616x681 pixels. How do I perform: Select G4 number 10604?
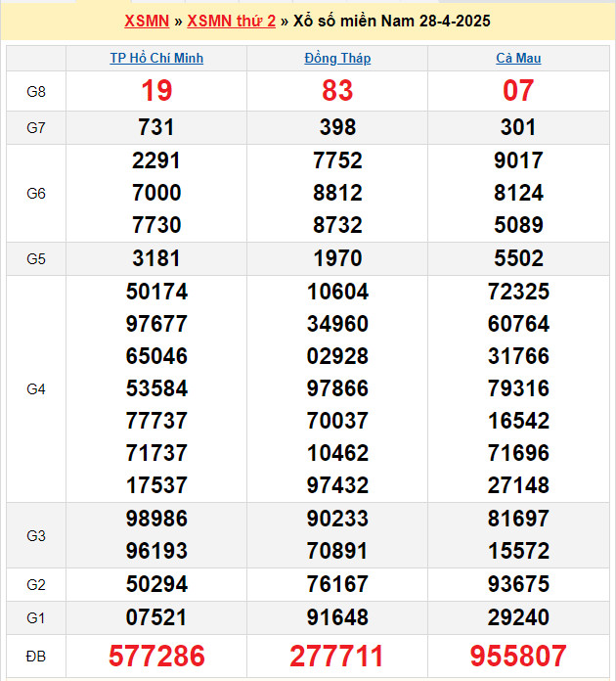[337, 292]
